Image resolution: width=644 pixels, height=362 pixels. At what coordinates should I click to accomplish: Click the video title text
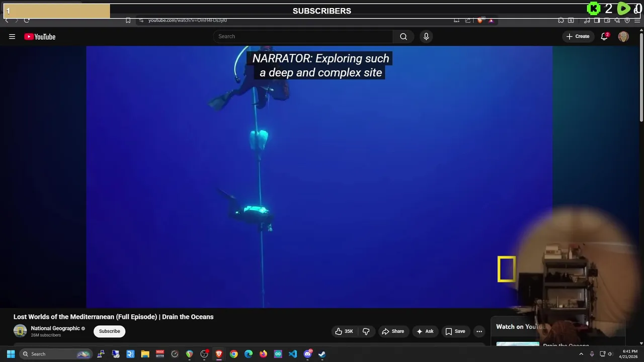tap(113, 317)
